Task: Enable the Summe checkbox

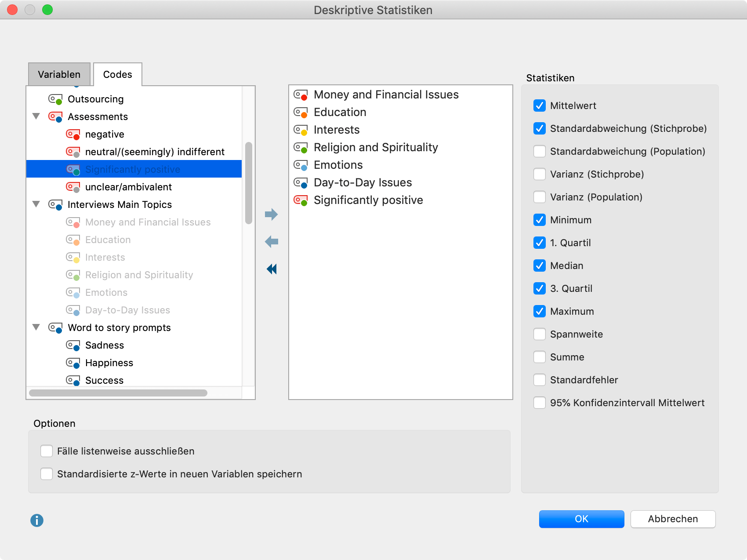Action: tap(540, 357)
